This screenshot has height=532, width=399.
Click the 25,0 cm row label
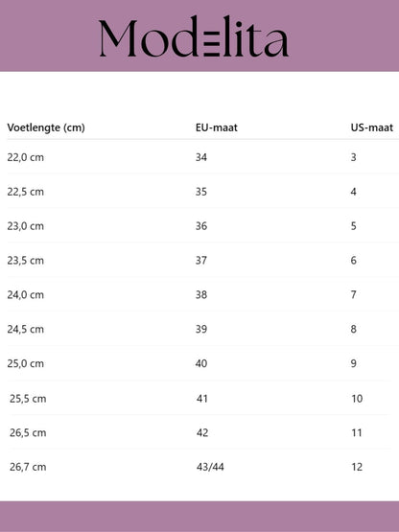coord(26,363)
